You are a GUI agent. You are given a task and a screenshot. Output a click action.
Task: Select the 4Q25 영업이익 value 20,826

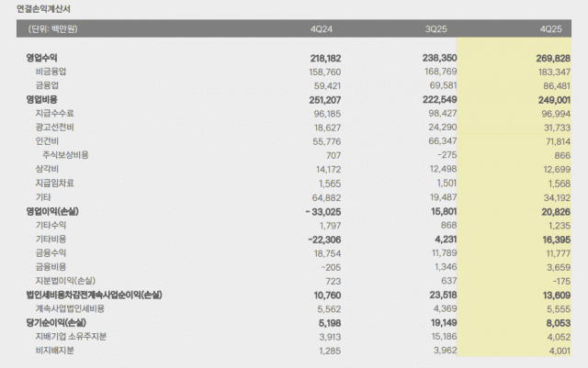[x=553, y=211]
